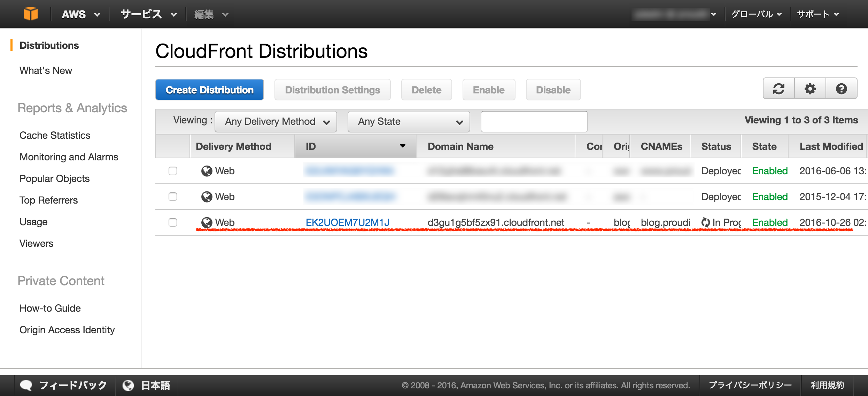The height and width of the screenshot is (396, 868).
Task: Click the ID column sort arrow
Action: (x=402, y=146)
